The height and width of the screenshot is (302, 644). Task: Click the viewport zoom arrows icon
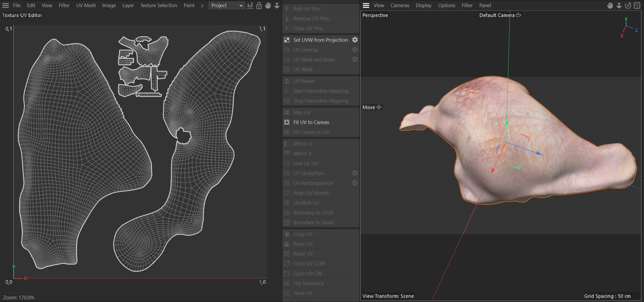[619, 5]
